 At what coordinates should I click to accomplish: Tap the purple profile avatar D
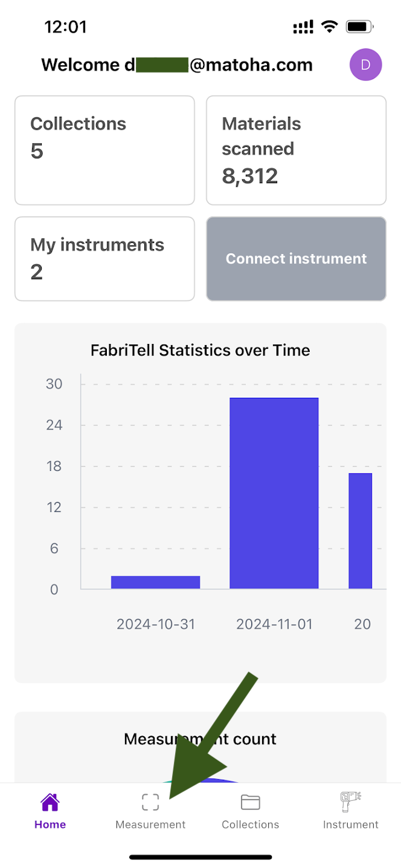tap(365, 65)
